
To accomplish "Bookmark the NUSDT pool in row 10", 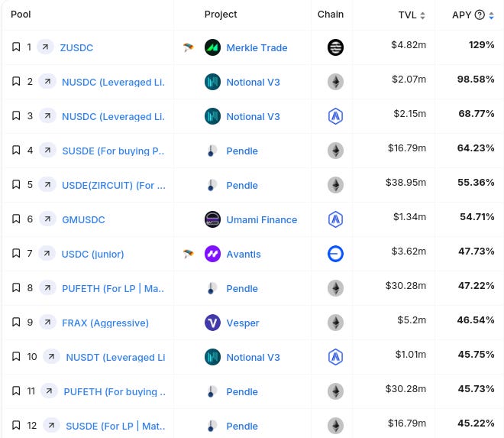I will pyautogui.click(x=16, y=357).
